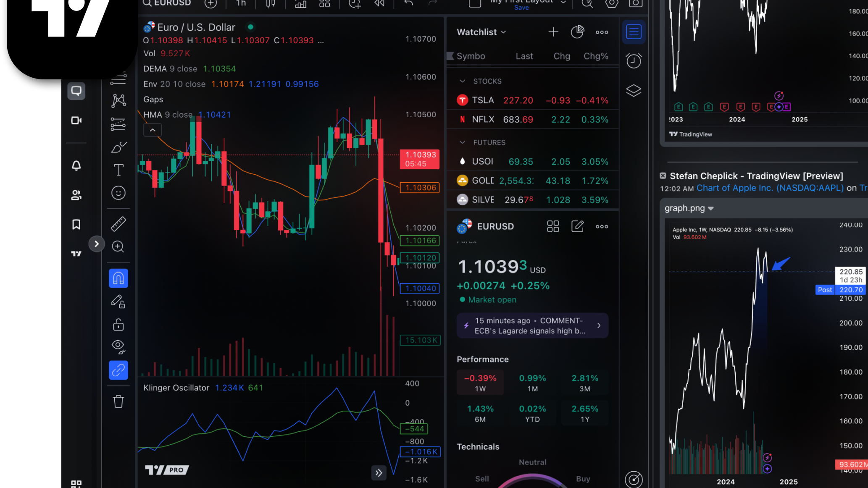Toggle hide all drawings eye icon
868x488 pixels.
pos(118,347)
